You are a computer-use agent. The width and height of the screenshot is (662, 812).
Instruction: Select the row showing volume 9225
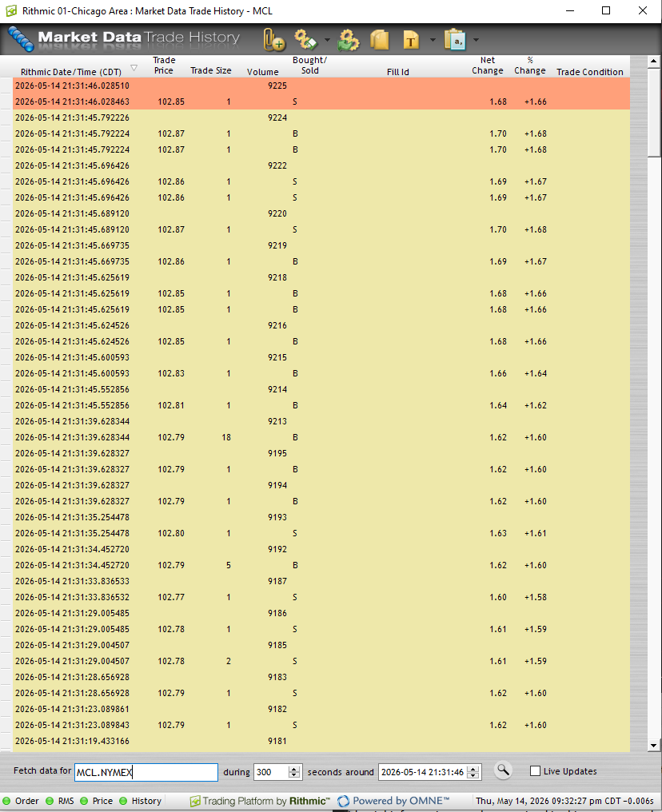click(321, 86)
